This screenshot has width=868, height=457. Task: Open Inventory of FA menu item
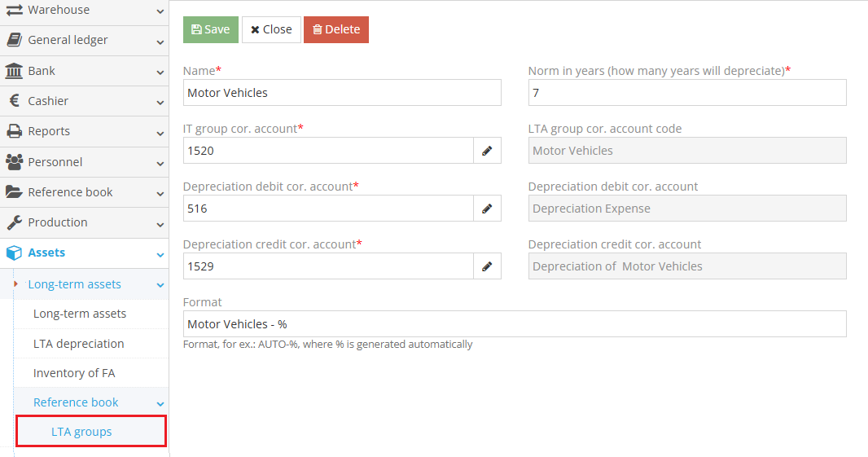pyautogui.click(x=74, y=373)
